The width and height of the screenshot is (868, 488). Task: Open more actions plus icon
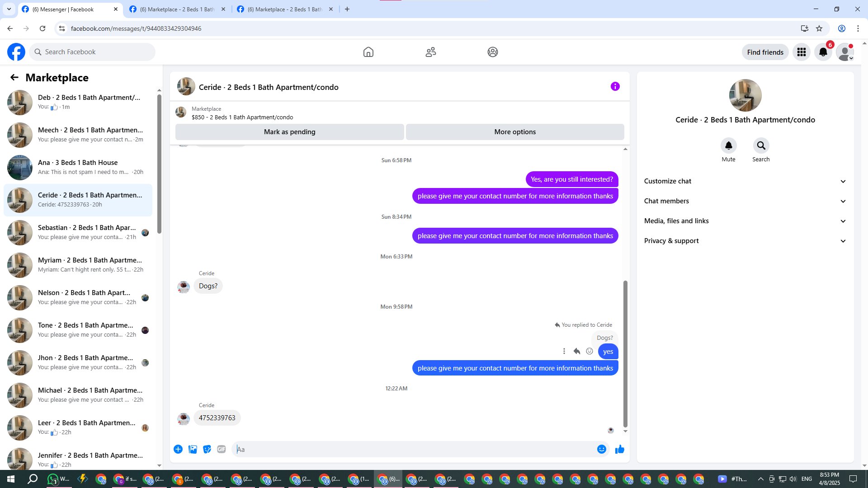[178, 449]
